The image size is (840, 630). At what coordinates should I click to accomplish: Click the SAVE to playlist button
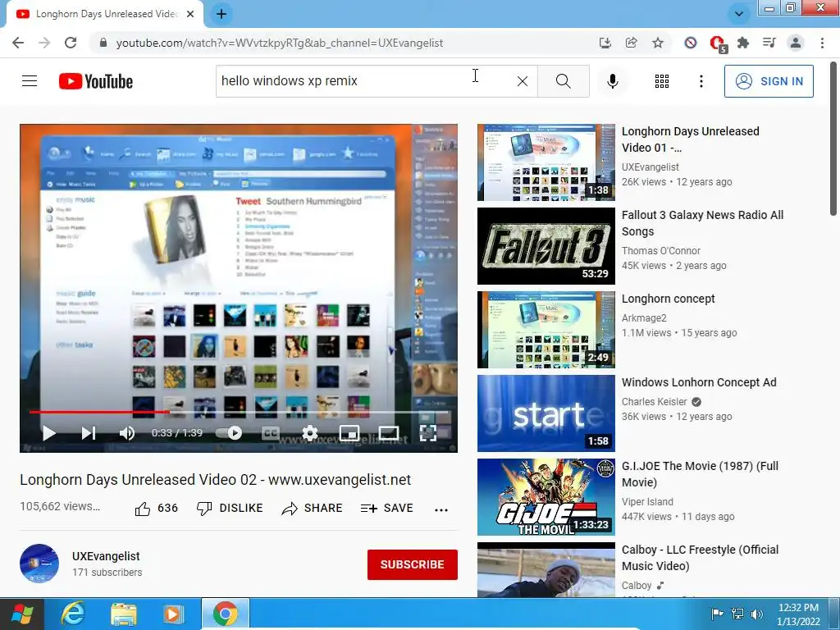tap(387, 509)
